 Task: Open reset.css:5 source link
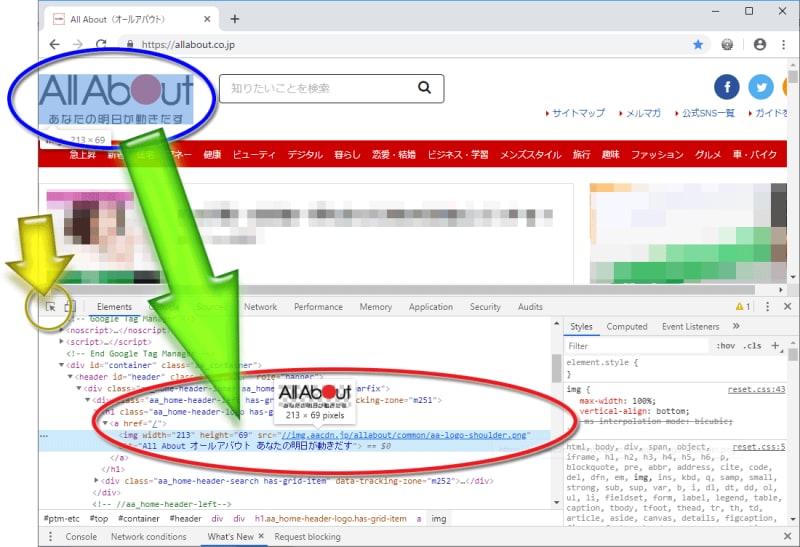759,446
